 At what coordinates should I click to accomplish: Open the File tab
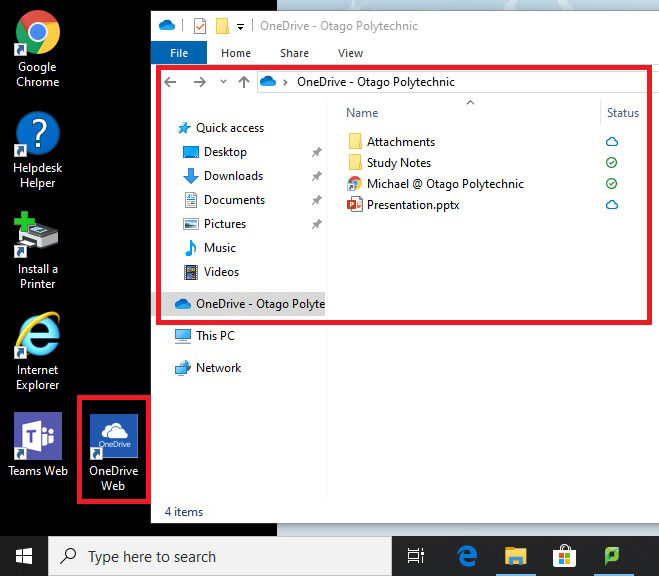[179, 53]
